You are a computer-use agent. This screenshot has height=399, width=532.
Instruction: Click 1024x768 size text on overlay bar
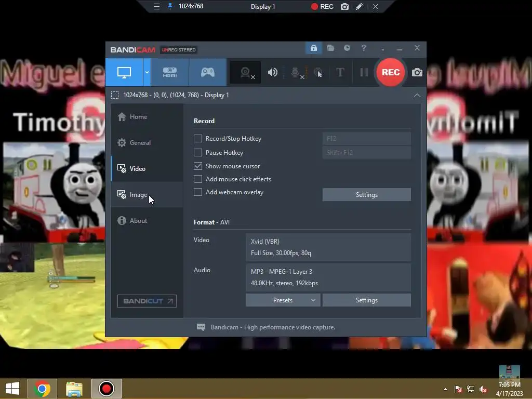point(191,6)
